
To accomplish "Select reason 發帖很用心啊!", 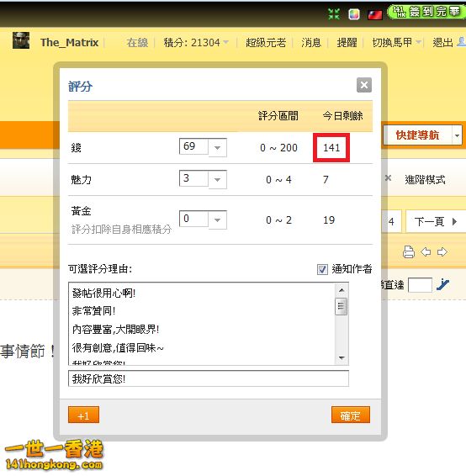I will click(x=103, y=294).
